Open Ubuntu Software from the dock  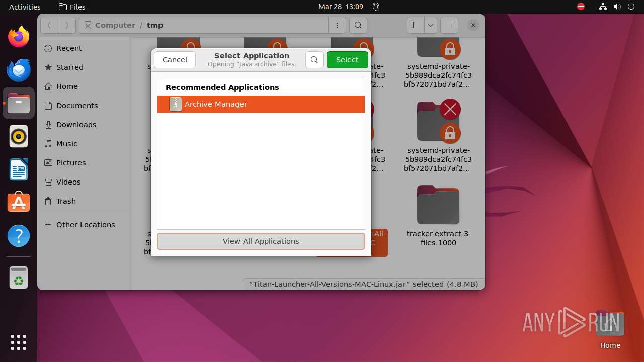(x=19, y=203)
